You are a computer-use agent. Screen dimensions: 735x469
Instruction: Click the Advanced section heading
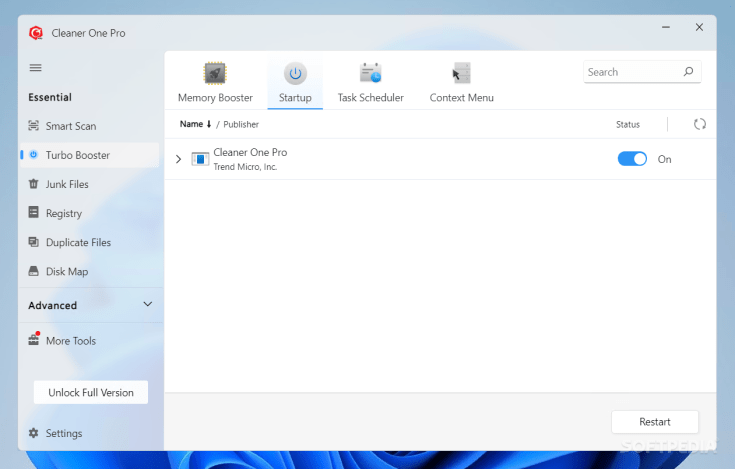52,305
